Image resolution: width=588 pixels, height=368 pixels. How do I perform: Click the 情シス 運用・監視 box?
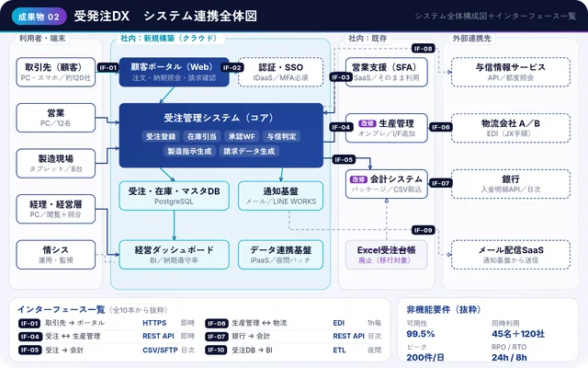click(56, 255)
